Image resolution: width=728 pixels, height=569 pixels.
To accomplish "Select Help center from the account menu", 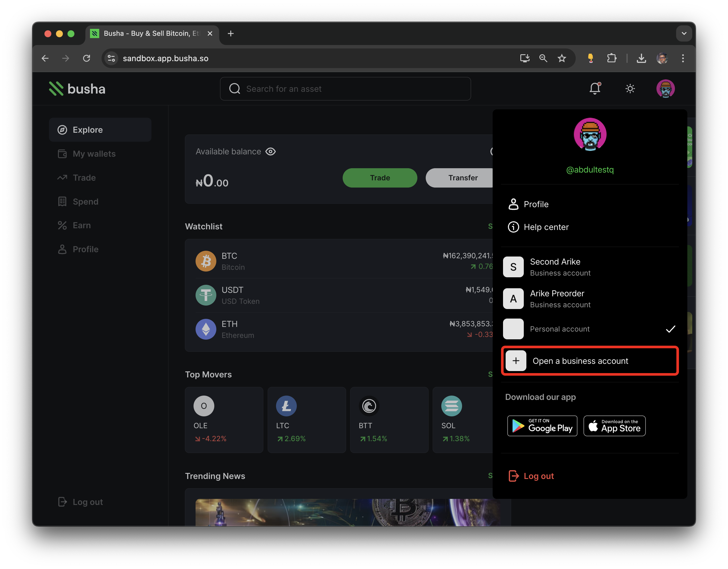I will point(546,227).
